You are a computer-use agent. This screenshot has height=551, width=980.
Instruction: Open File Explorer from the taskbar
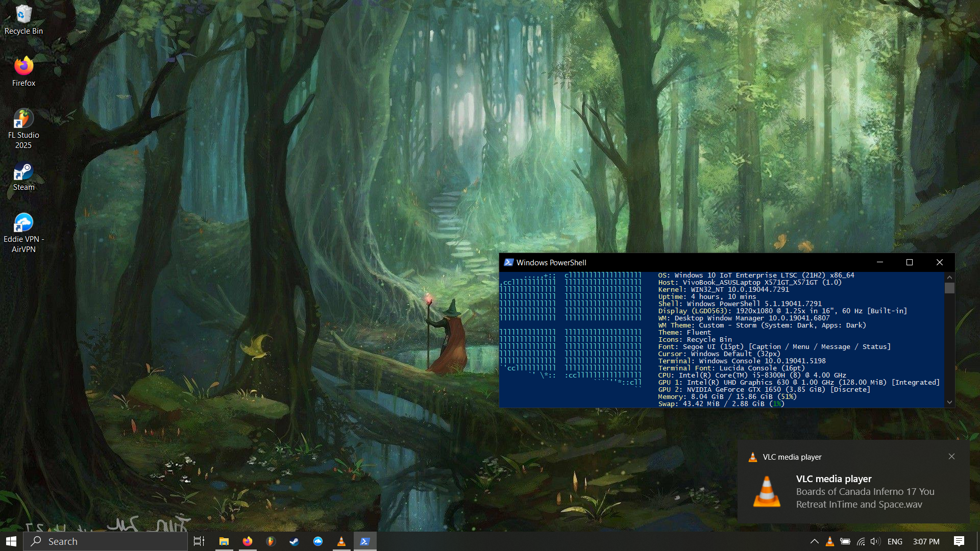(x=224, y=541)
